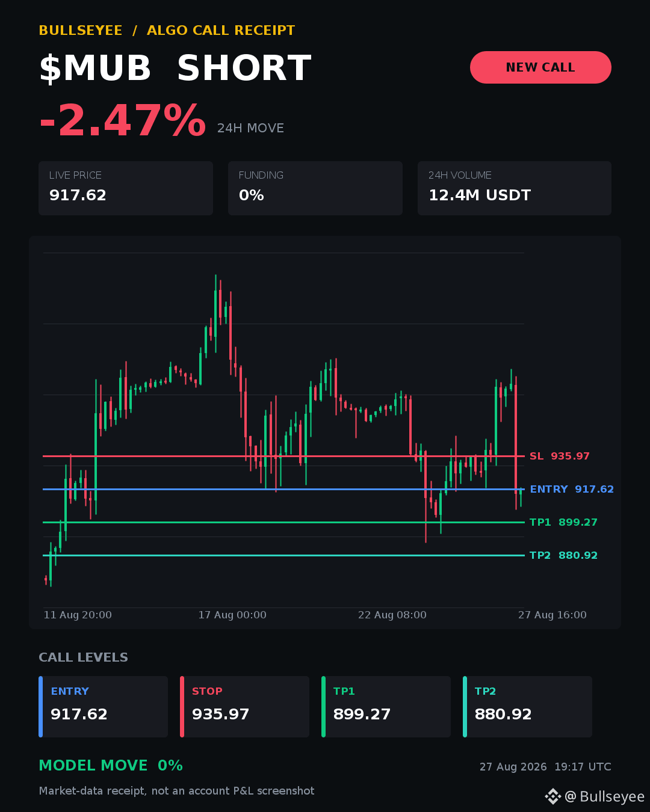
Task: Click the -2.47% move value
Action: 122,121
